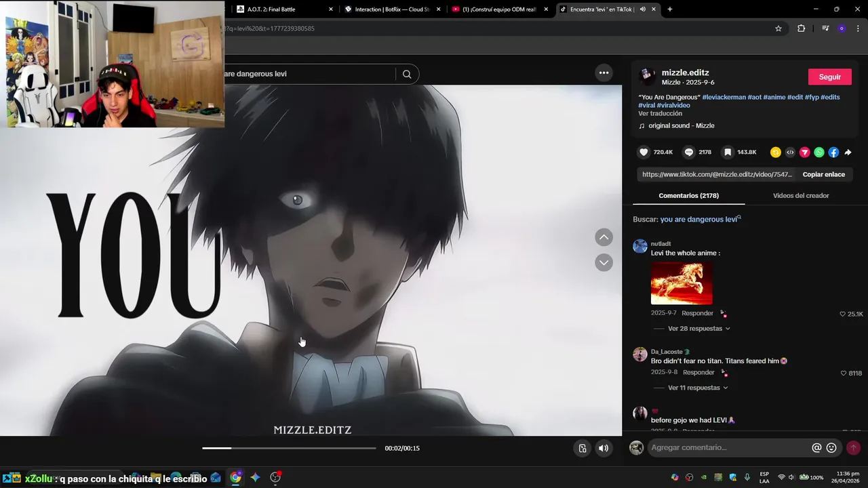Viewport: 868px width, 488px height.
Task: Mute the TikTok tab audio icon
Action: pyautogui.click(x=642, y=9)
